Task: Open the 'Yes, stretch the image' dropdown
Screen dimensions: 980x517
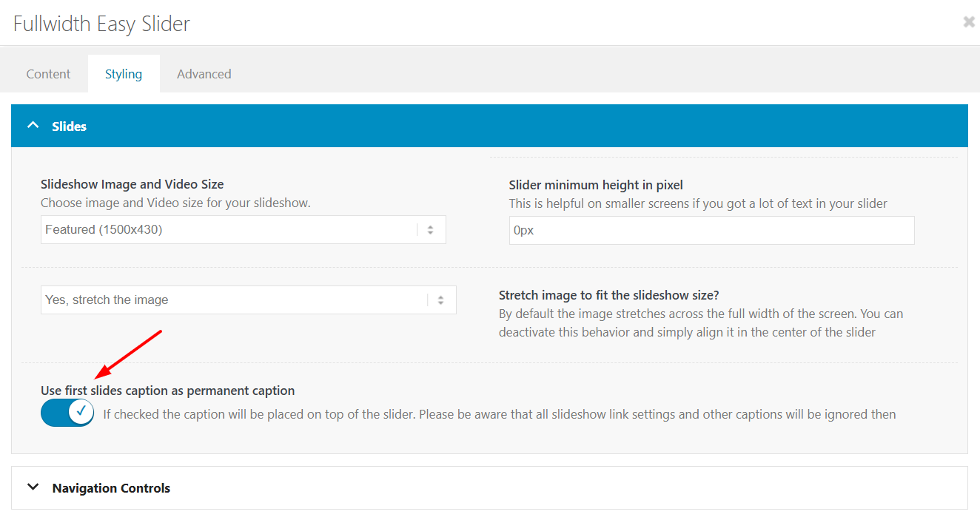Action: pos(235,300)
